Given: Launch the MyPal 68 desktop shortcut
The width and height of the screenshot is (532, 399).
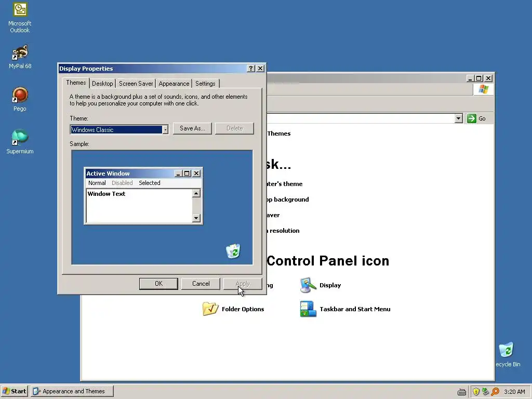Looking at the screenshot, I should coord(20,57).
